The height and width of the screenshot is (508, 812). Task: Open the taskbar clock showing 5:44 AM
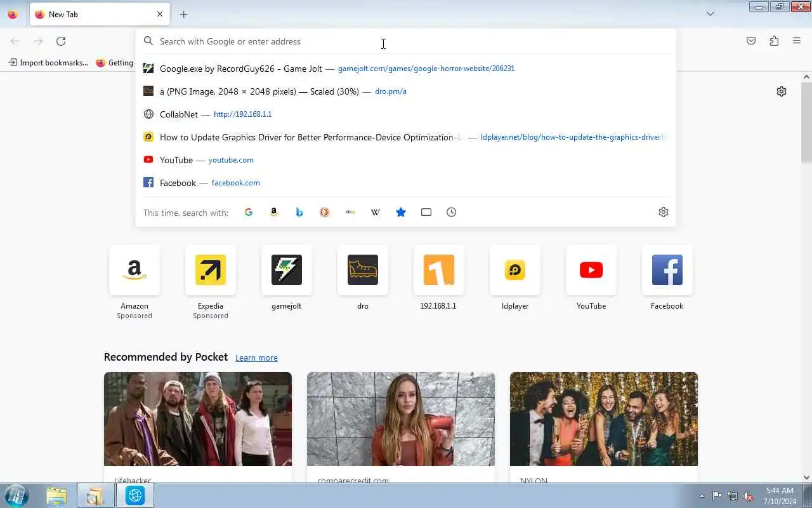pyautogui.click(x=780, y=496)
